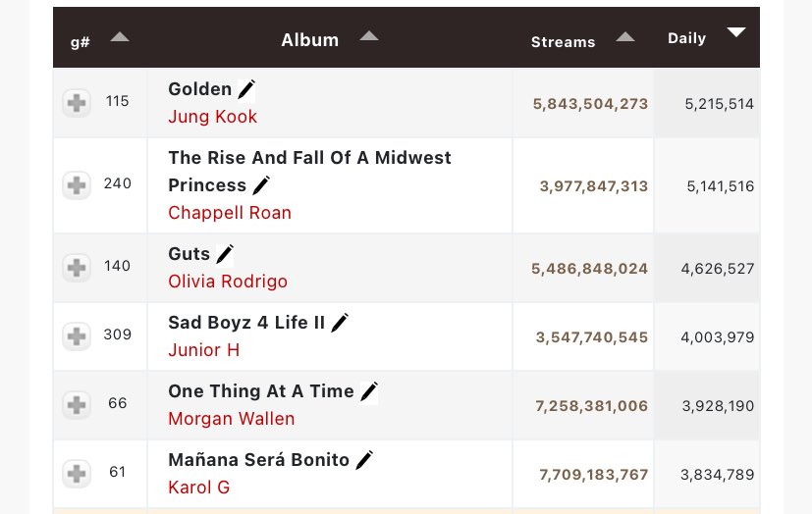
Task: Select the Album column header label
Action: click(x=309, y=40)
